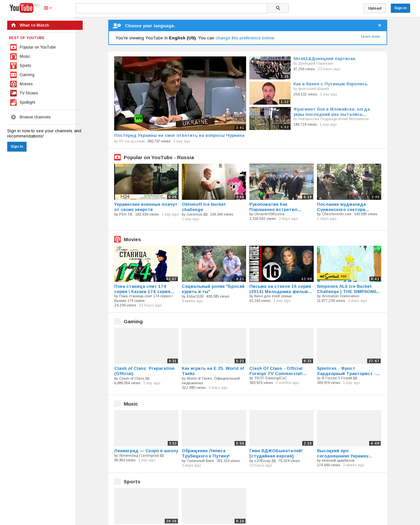Viewport: 420px width, 525px height.
Task: Open Shrek1&Донецкий партизан video thumbnail
Action: click(x=270, y=68)
